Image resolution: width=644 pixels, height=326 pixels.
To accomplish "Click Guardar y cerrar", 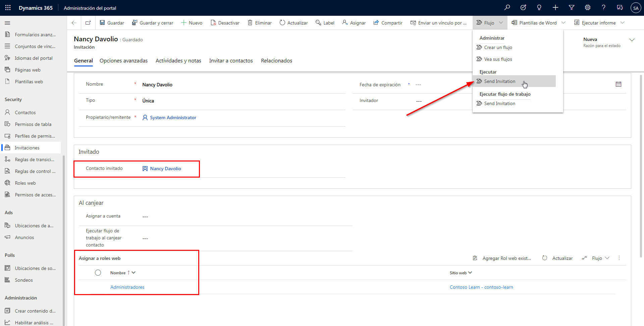I will pos(153,23).
